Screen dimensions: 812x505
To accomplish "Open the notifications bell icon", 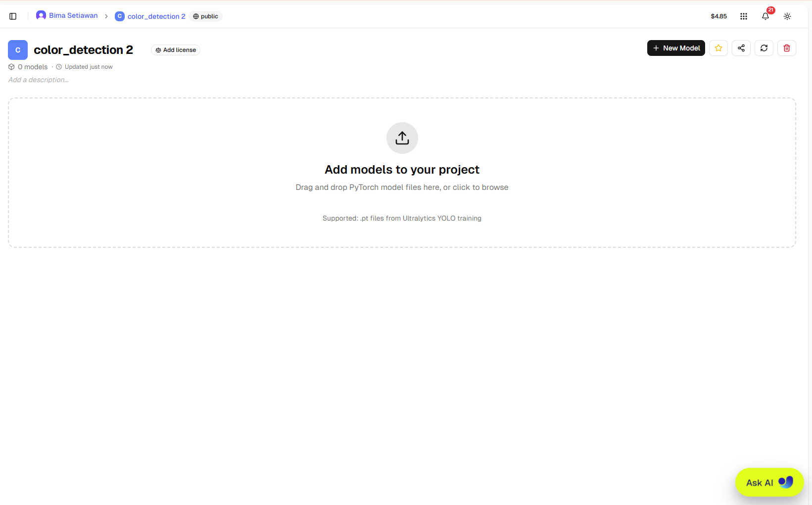I will tap(765, 16).
